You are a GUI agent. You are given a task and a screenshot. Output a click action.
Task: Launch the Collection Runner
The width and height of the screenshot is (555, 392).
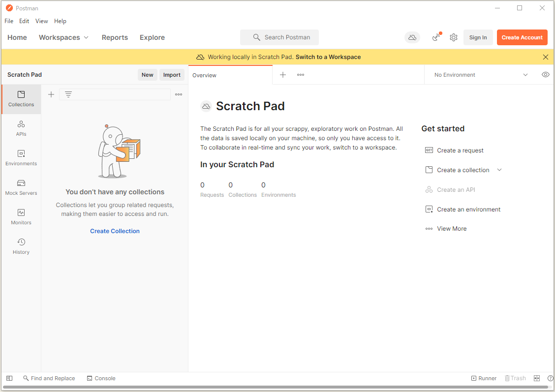[x=484, y=378]
